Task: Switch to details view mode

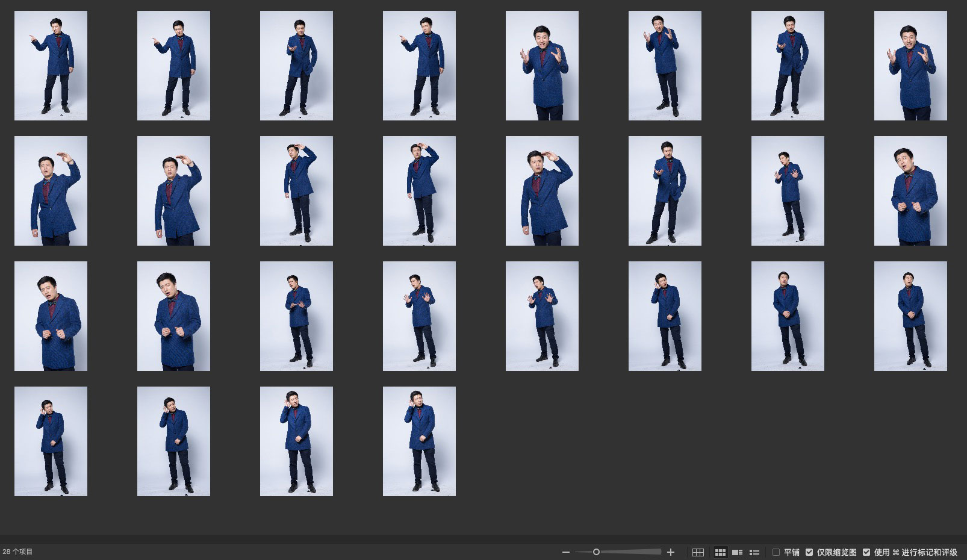Action: (737, 552)
